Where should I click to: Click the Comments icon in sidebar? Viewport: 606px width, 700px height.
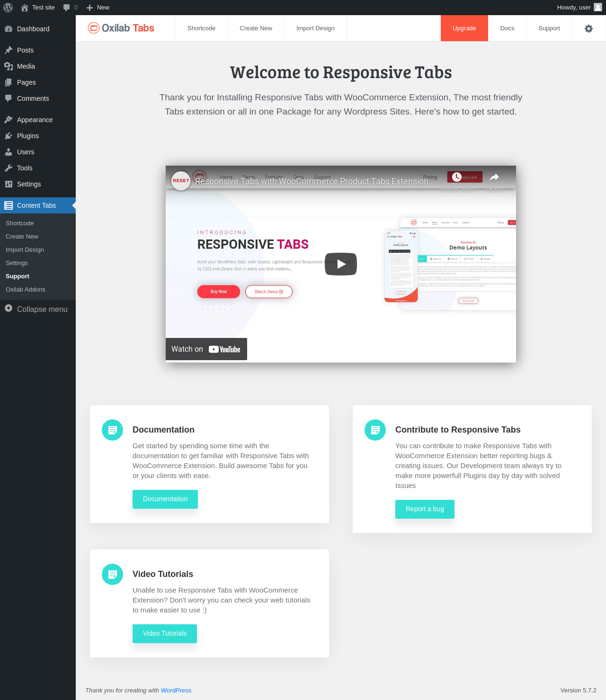point(9,98)
